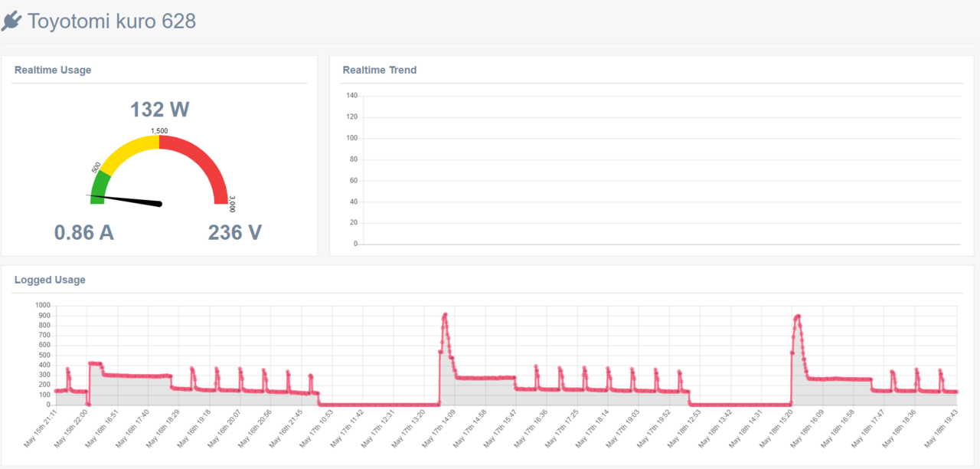Click the 3,000 tick label on gauge

(233, 204)
